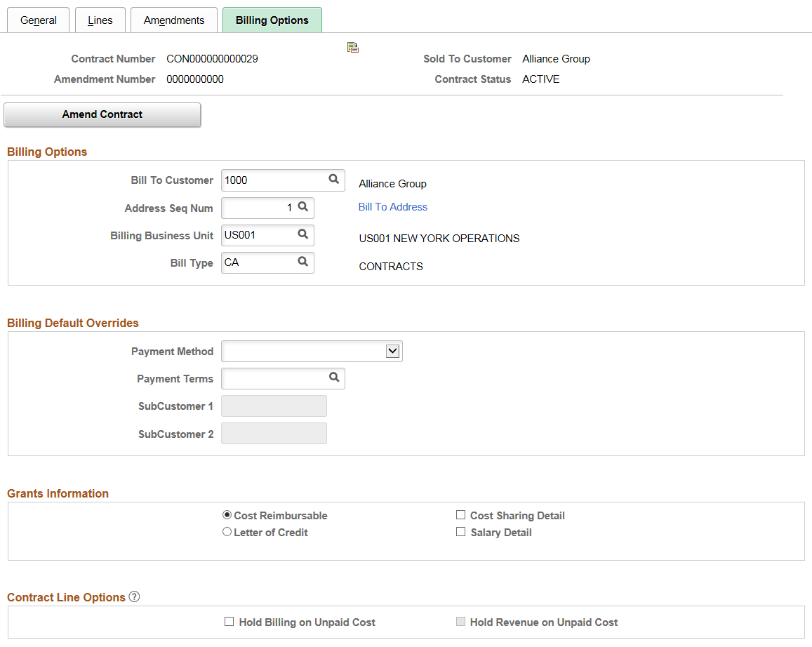Open the Bill To Customer lookup magnifier
812x647 pixels.
click(333, 180)
